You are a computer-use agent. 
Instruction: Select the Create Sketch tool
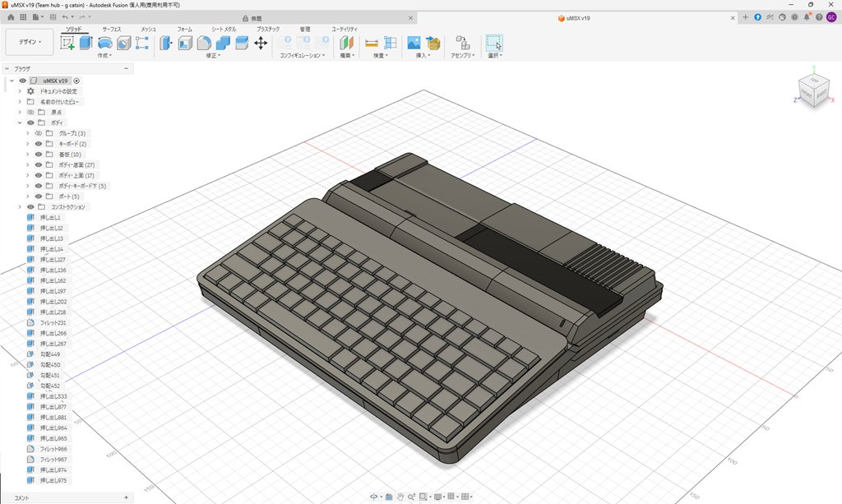point(67,43)
